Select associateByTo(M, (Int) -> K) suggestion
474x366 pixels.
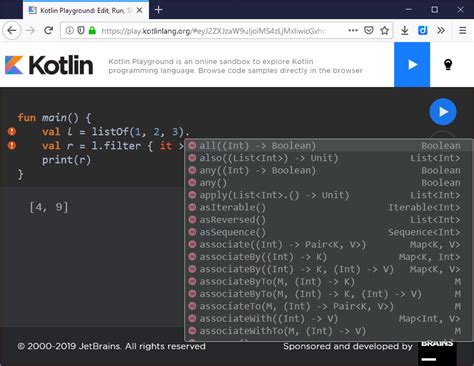click(x=328, y=281)
